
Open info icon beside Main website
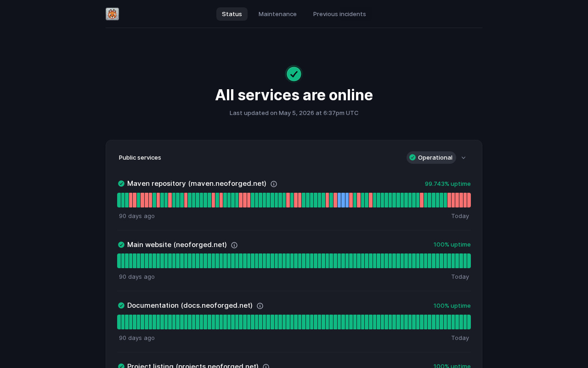click(x=234, y=245)
